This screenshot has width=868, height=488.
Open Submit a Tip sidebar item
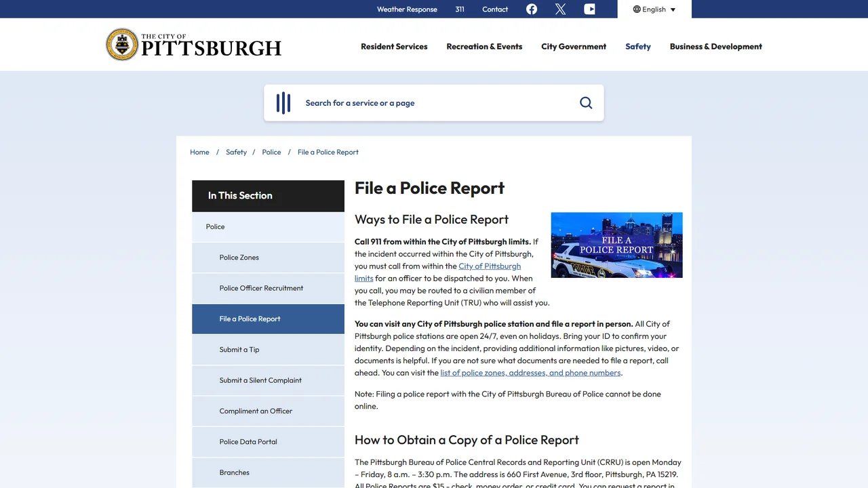(x=269, y=350)
